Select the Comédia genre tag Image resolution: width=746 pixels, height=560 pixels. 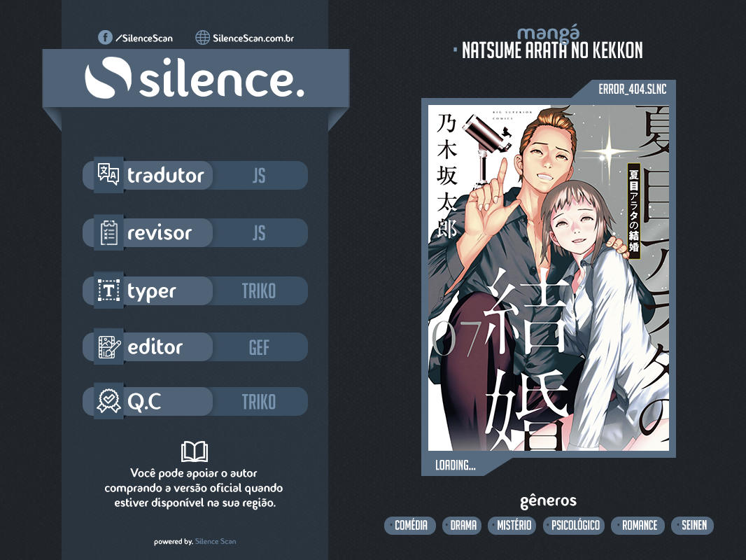point(410,525)
